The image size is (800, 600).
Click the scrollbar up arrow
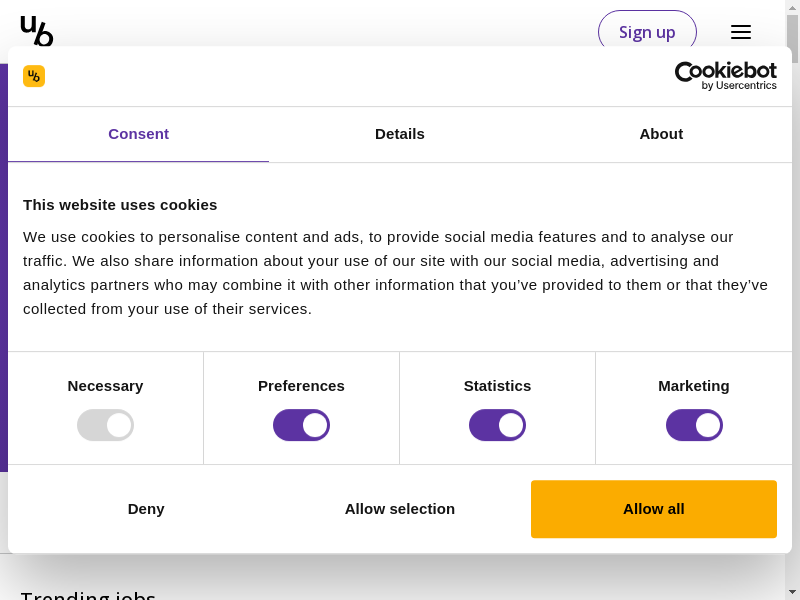point(792,7)
